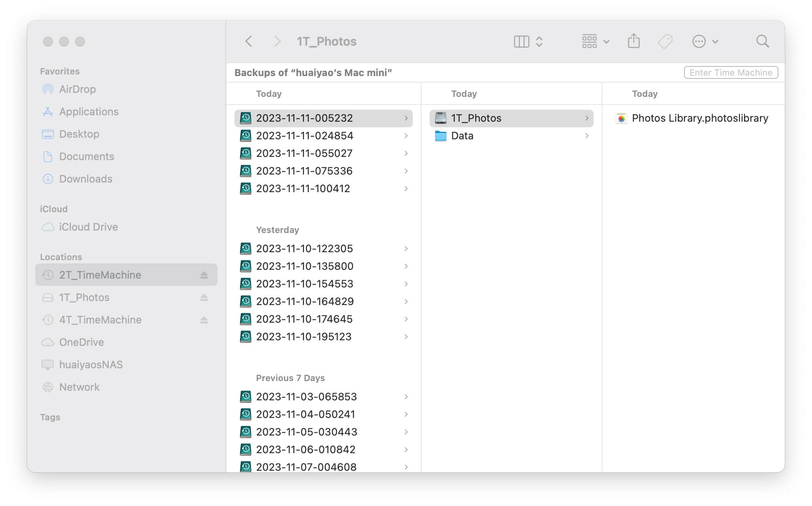Eject the 4T_TimeMachine volume
812x506 pixels.
204,320
